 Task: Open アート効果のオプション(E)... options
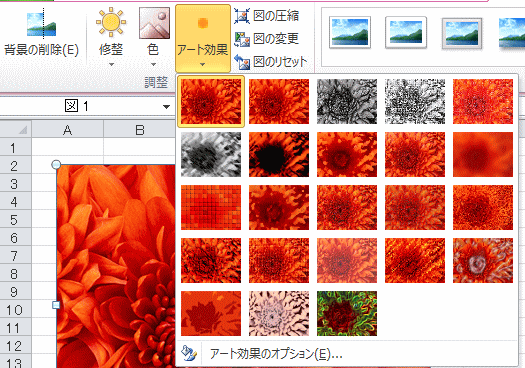347,354
